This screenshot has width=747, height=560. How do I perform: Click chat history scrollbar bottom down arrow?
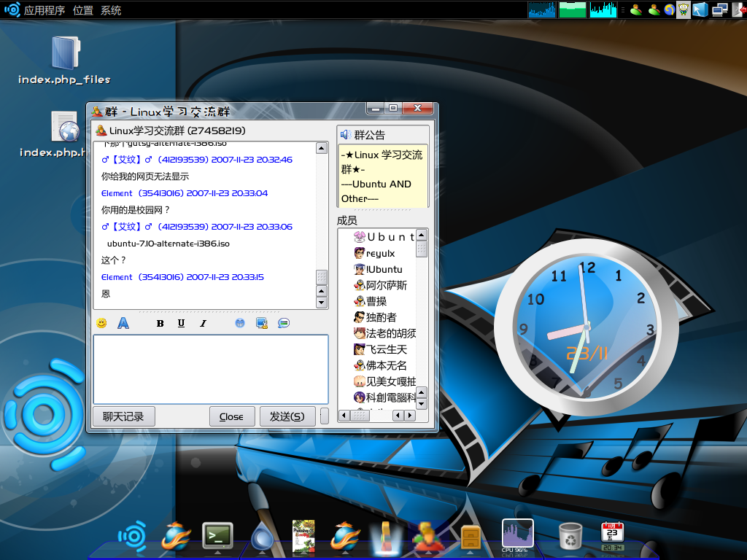tap(322, 303)
